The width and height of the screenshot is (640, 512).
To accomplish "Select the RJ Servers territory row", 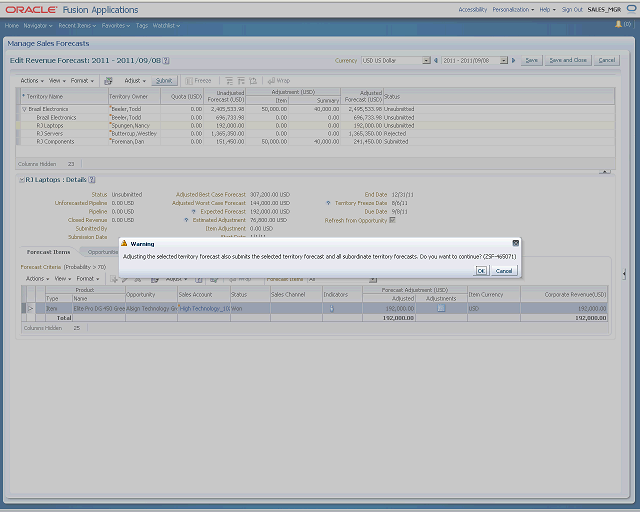I will coord(316,134).
